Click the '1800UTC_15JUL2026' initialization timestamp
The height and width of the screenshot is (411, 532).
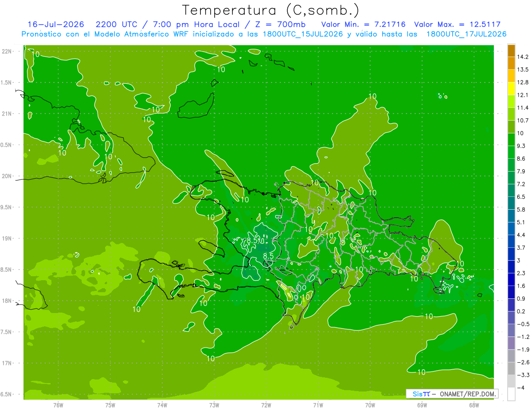point(302,34)
